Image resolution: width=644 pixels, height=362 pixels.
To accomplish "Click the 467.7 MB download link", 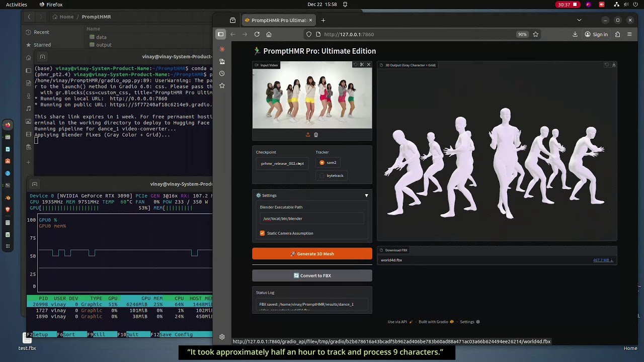I will click(x=603, y=260).
